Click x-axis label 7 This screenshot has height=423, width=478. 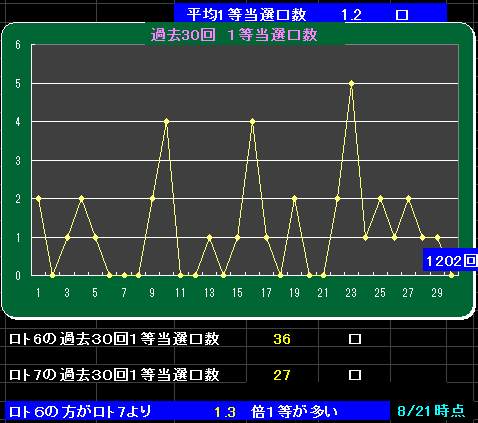pyautogui.click(x=124, y=293)
